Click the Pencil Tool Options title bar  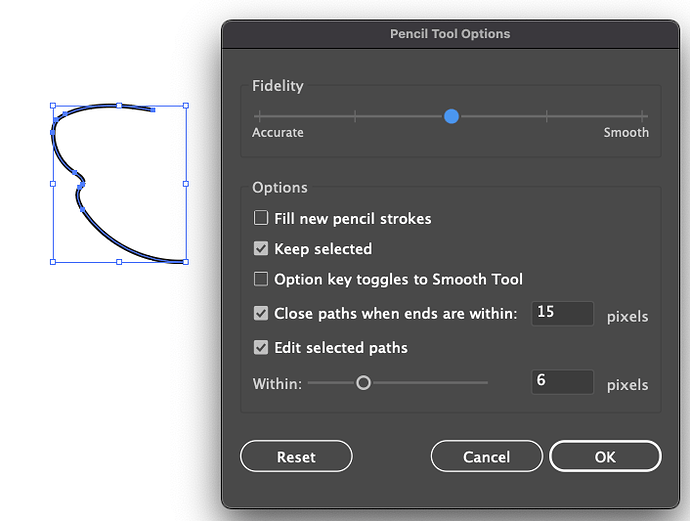[x=450, y=34]
